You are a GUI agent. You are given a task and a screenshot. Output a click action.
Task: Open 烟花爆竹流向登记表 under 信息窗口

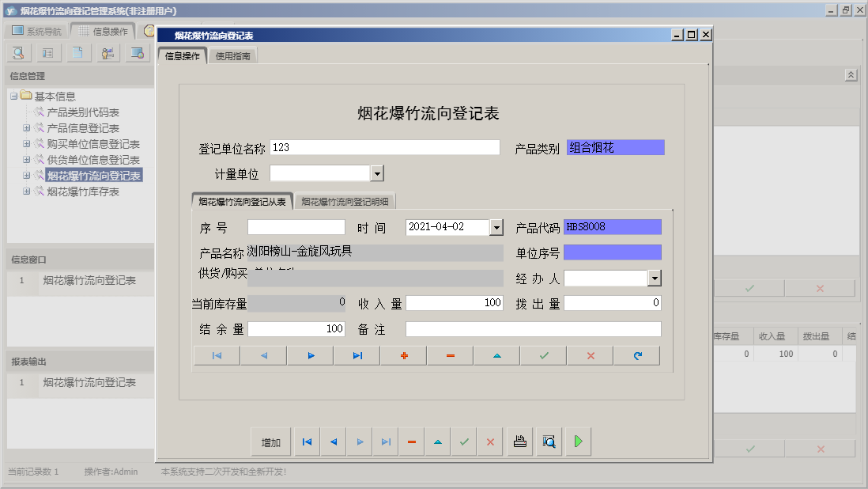(89, 280)
